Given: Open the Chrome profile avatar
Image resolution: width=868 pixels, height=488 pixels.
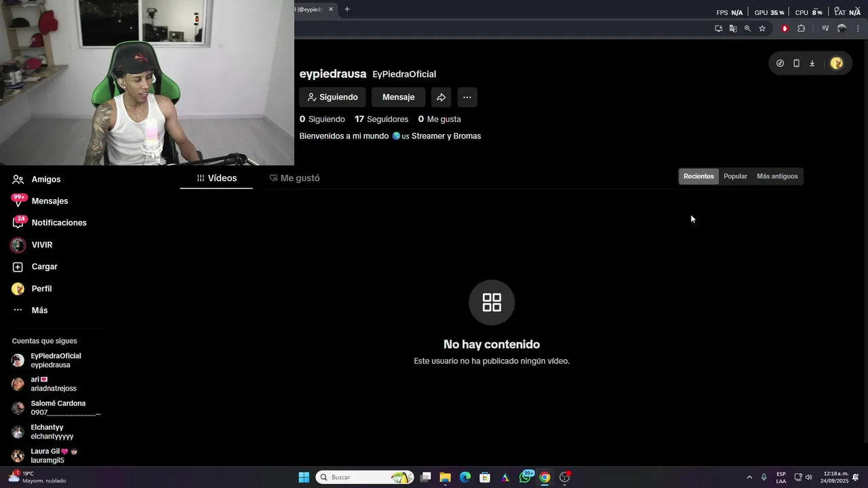Looking at the screenshot, I should (842, 28).
